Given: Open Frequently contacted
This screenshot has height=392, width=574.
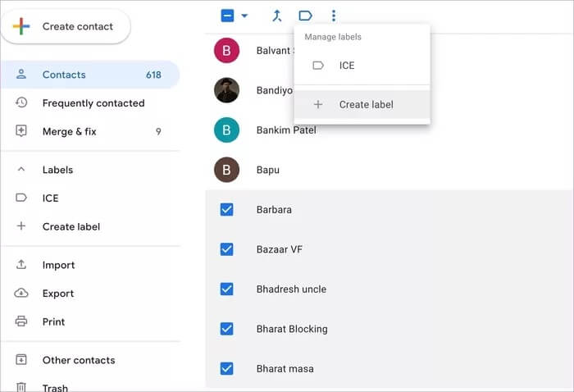Looking at the screenshot, I should point(90,103).
